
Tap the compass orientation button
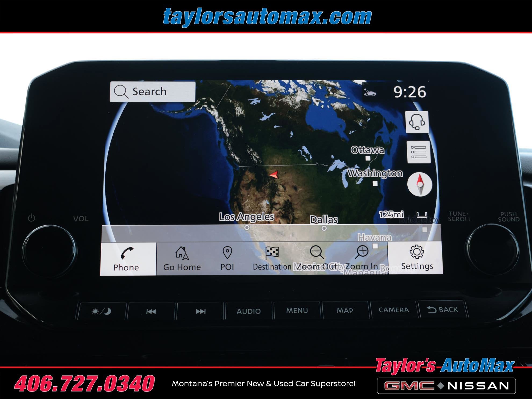419,184
